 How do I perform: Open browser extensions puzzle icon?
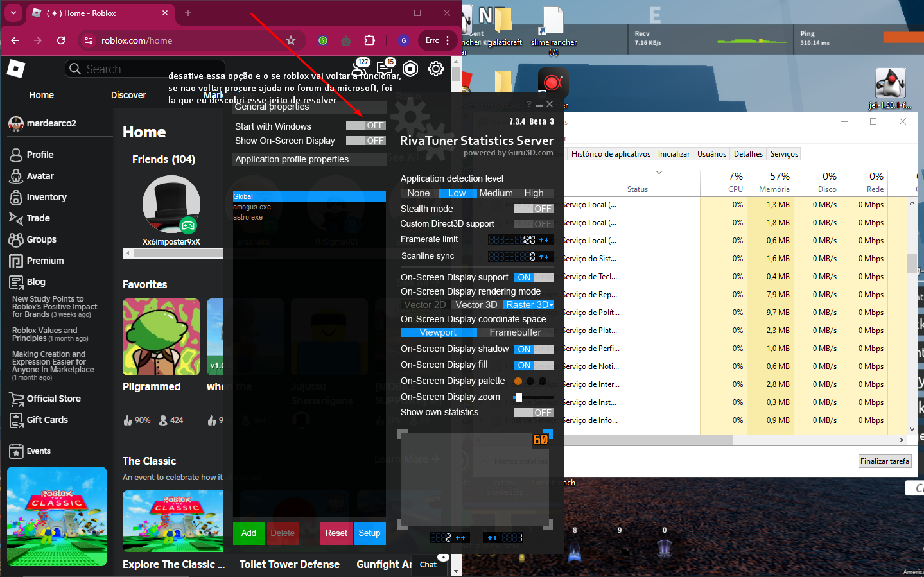[369, 40]
